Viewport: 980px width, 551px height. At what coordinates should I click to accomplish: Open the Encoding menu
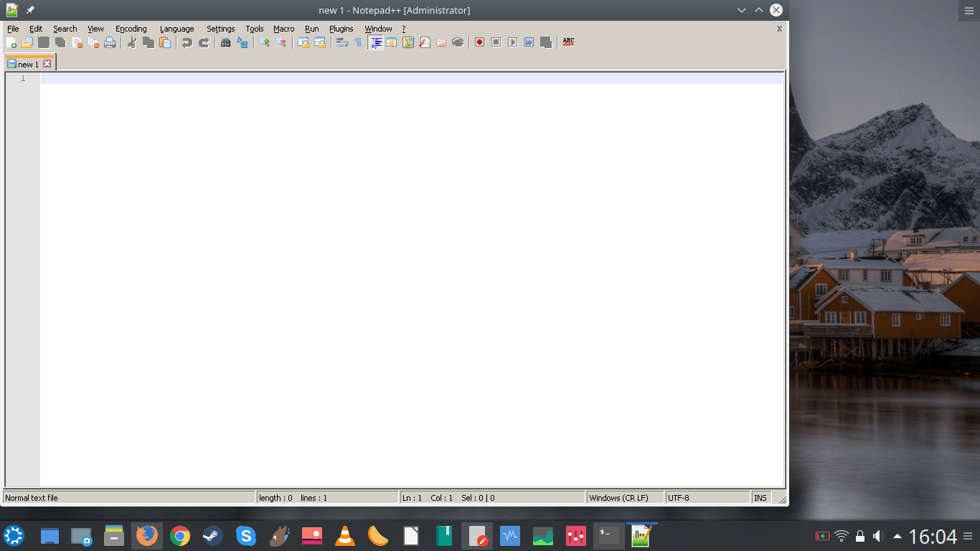point(131,29)
